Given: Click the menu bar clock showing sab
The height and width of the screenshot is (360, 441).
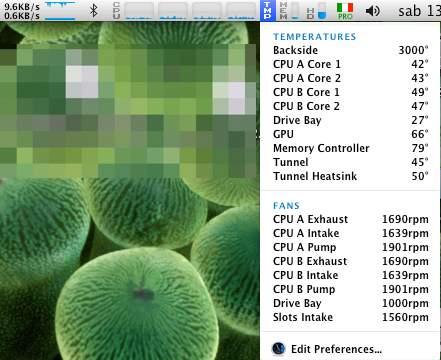Looking at the screenshot, I should pyautogui.click(x=419, y=11).
